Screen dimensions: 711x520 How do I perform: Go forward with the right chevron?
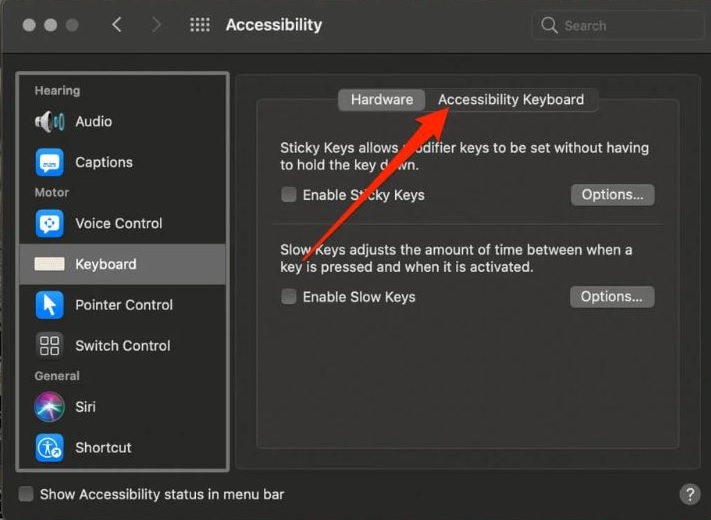click(x=156, y=25)
